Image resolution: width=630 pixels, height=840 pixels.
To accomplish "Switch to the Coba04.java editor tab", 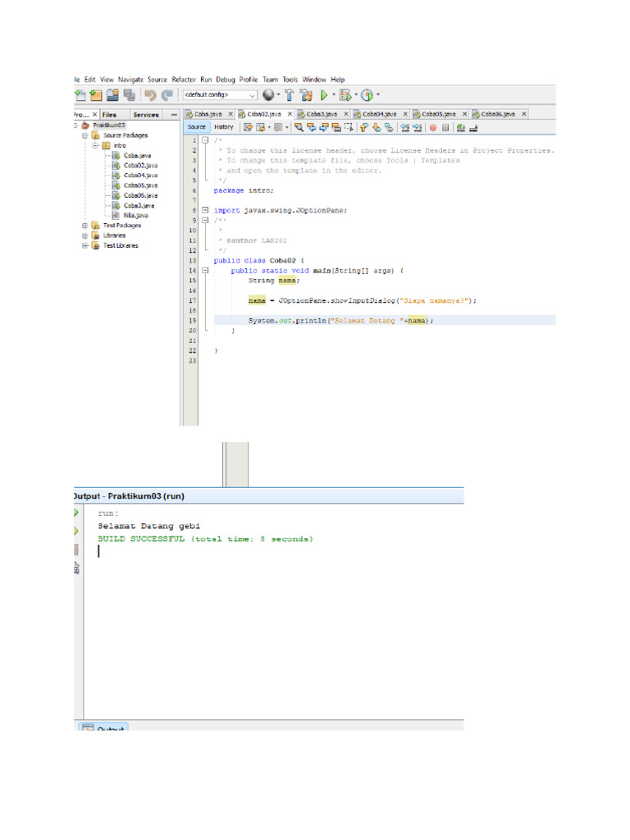I will [x=379, y=114].
